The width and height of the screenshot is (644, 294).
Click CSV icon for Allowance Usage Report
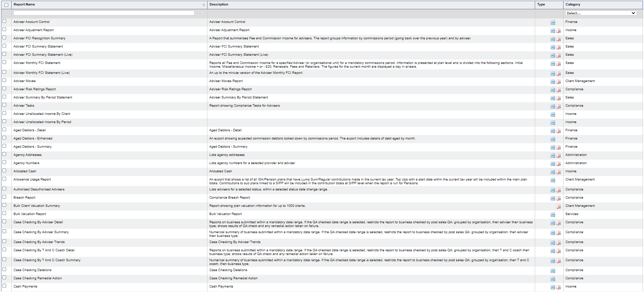tap(553, 180)
